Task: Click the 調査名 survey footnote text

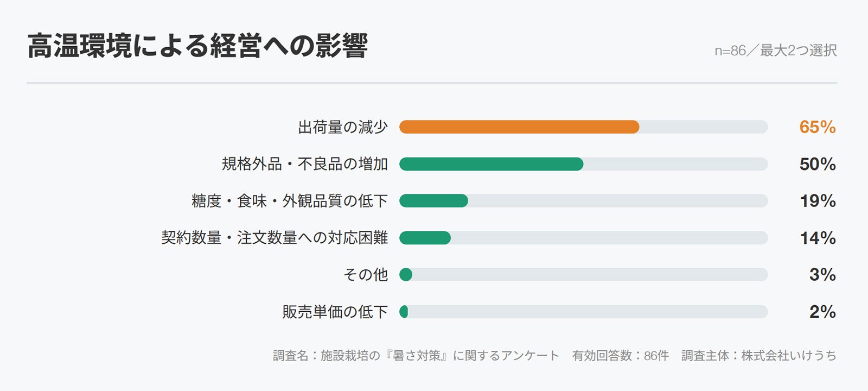Action: pos(416,356)
